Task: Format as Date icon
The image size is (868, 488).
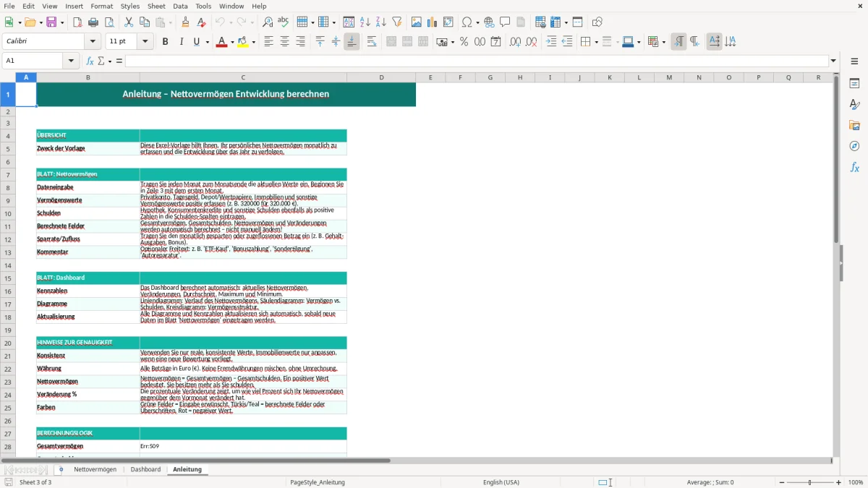Action: 495,42
